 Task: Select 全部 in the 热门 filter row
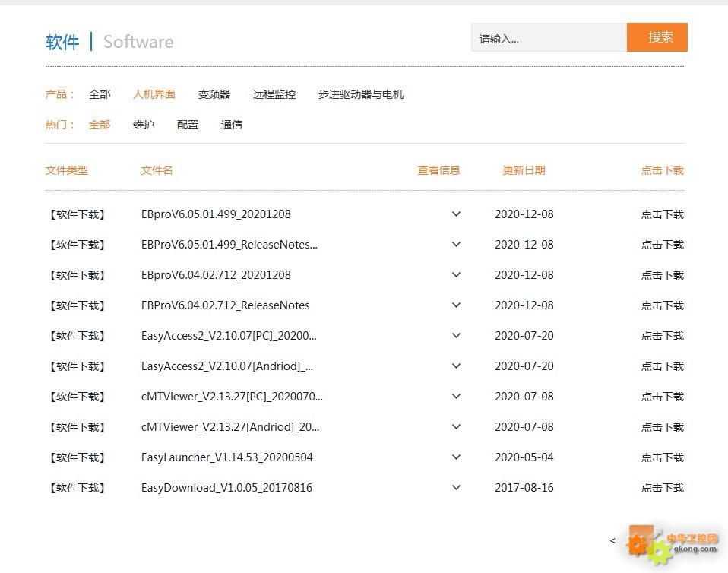click(100, 125)
